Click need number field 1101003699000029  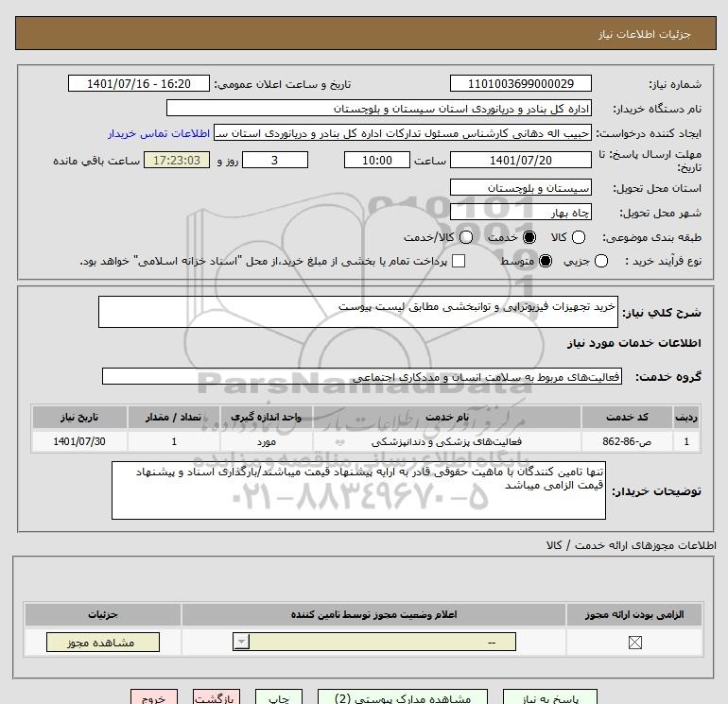[x=520, y=83]
